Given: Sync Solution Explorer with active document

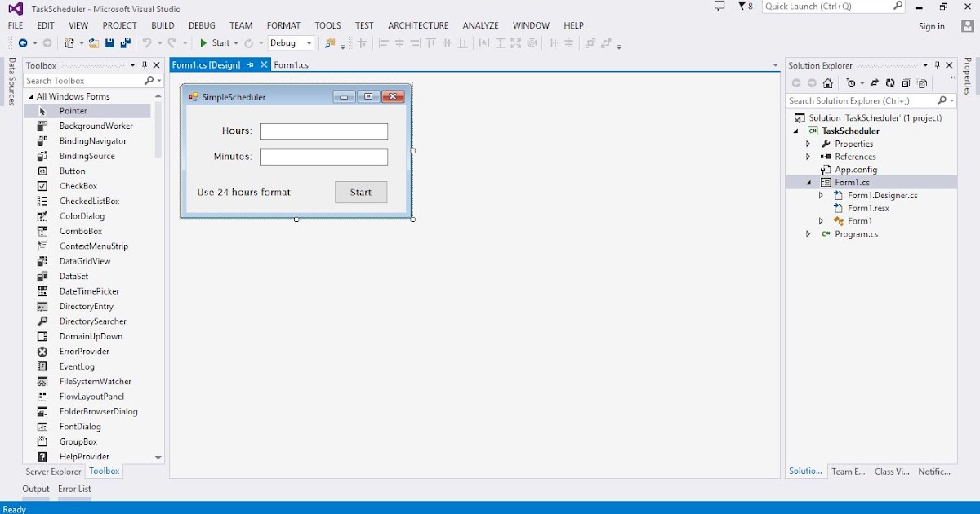Looking at the screenshot, I should click(875, 82).
